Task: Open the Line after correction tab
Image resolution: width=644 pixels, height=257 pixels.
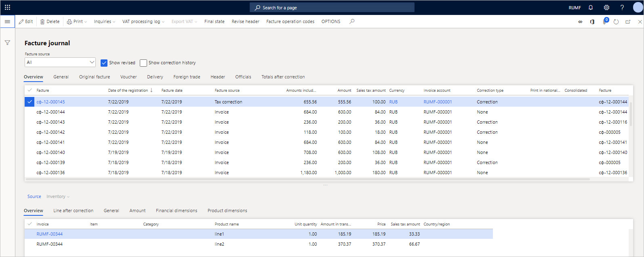Action: 73,211
